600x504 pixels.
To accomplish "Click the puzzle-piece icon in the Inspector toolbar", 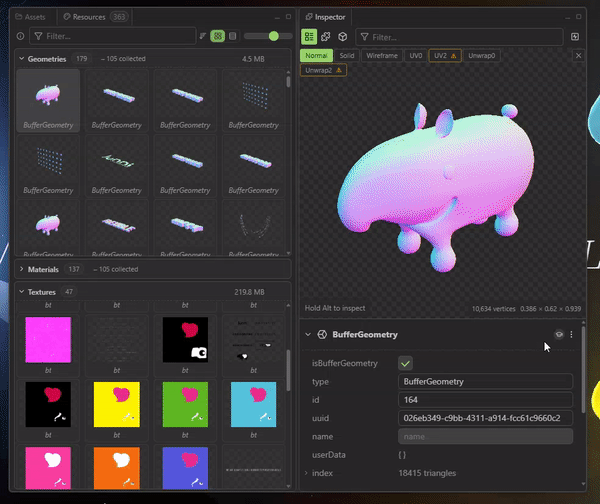I will tap(326, 37).
